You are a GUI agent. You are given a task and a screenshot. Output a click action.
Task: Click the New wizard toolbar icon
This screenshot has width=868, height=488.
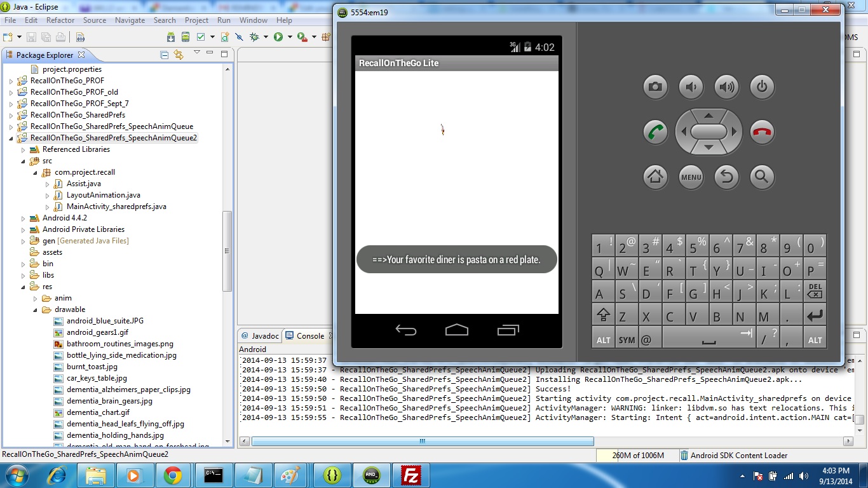coord(8,37)
